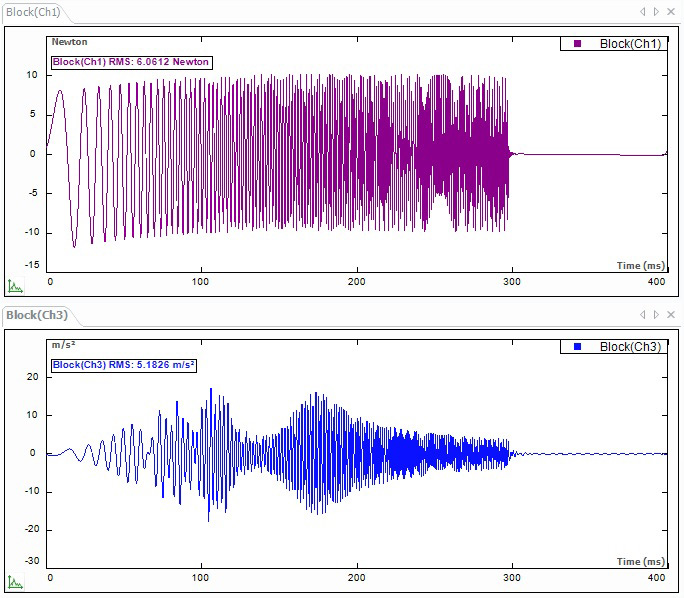Click the Time (ms) label in the Ch1 plot
684x598 pixels.
coord(640,266)
